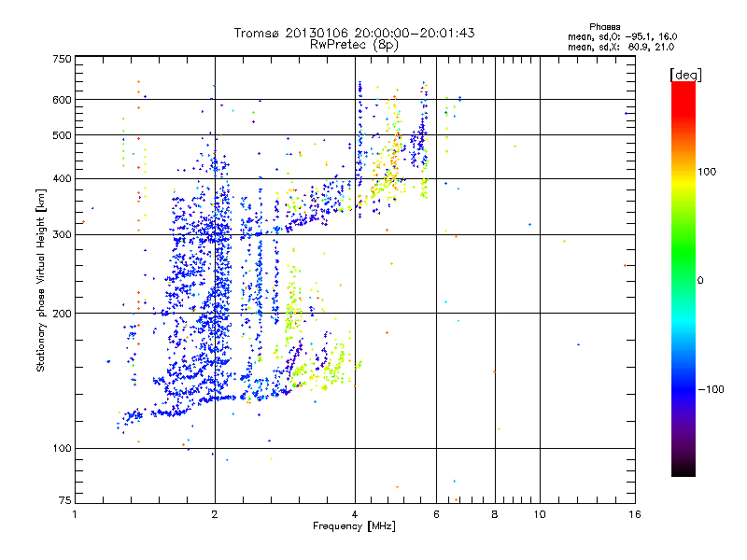Click the x-axis tick label '6'
This screenshot has width=747, height=560.
pyautogui.click(x=436, y=514)
